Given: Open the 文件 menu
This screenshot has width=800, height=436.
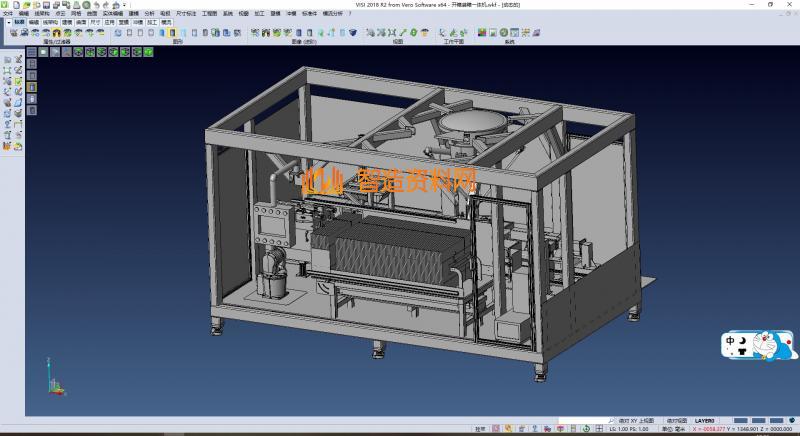Looking at the screenshot, I should pyautogui.click(x=8, y=13).
